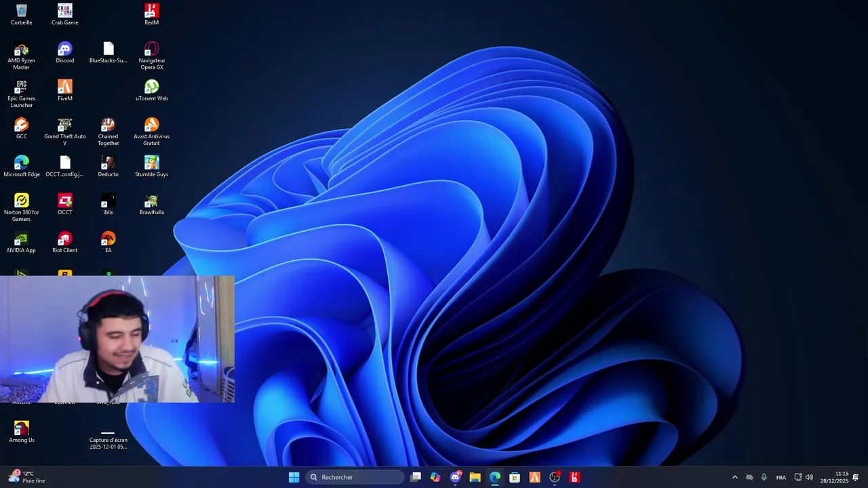Select the NVIDIA App desktop icon

(22, 242)
